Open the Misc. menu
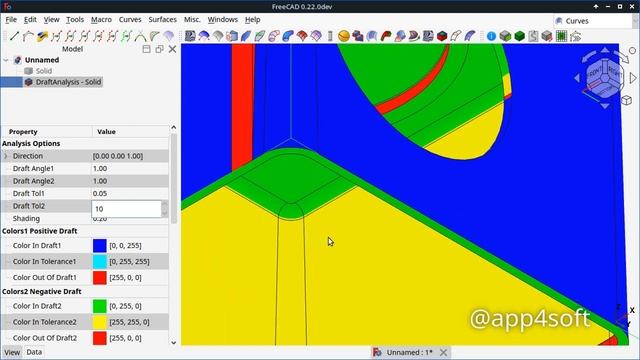Screen dimensions: 640x360 point(192,20)
